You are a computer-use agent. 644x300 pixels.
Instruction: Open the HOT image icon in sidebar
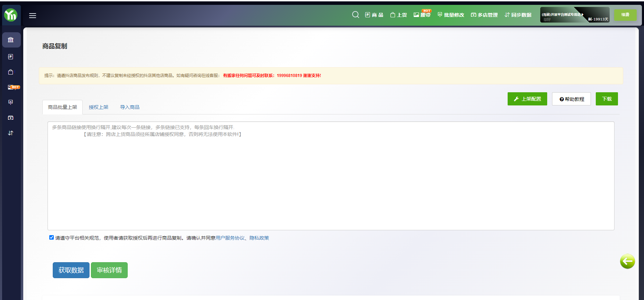tap(11, 87)
